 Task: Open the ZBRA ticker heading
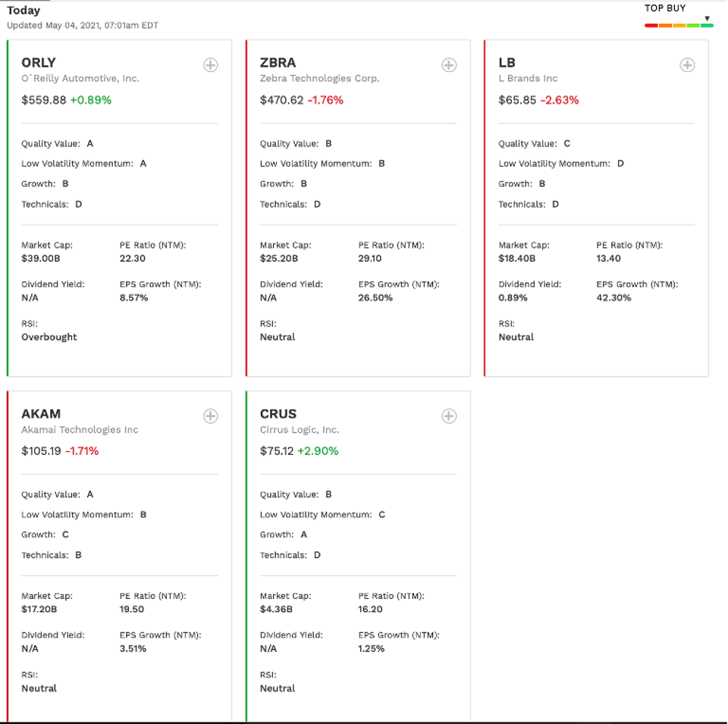pos(278,63)
